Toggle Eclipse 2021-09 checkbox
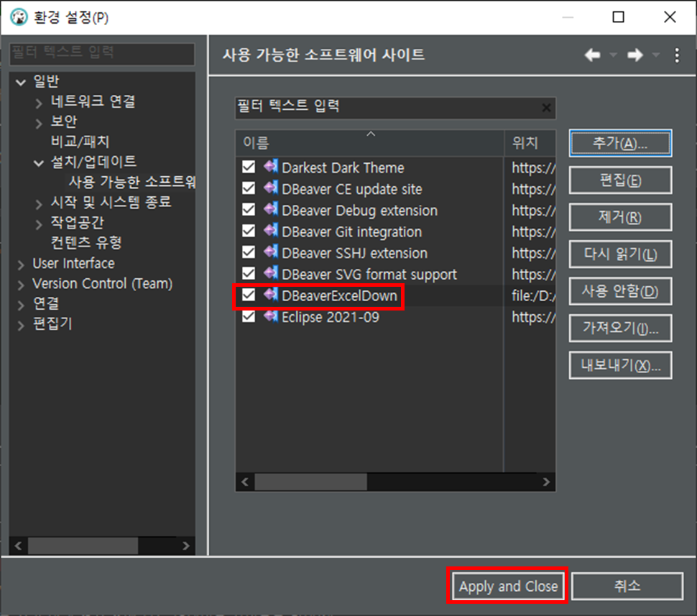 (249, 317)
